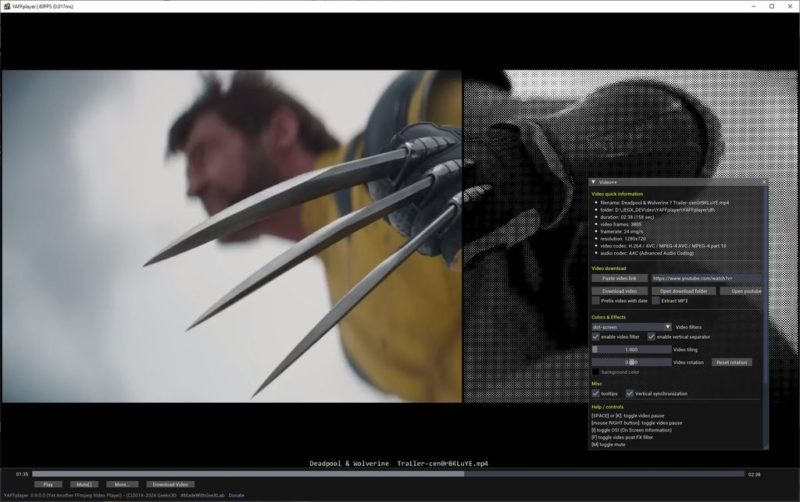Click the Download video button in panel
This screenshot has width=800, height=502.
[x=619, y=291]
